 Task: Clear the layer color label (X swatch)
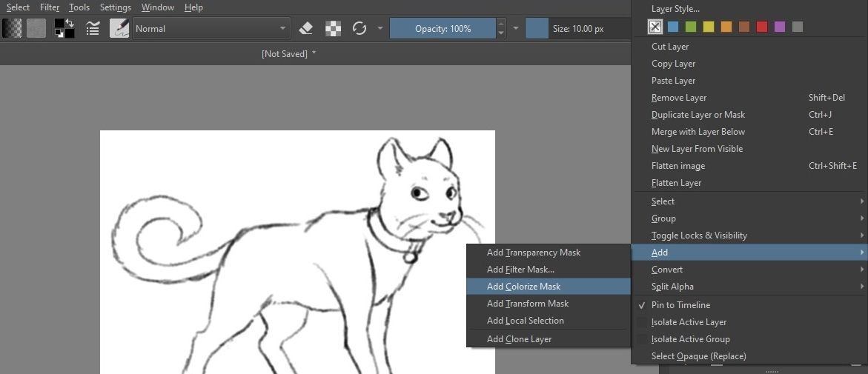[655, 27]
